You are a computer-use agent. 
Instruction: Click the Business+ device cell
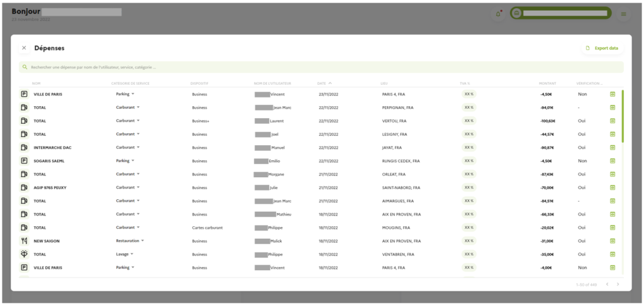pos(201,121)
